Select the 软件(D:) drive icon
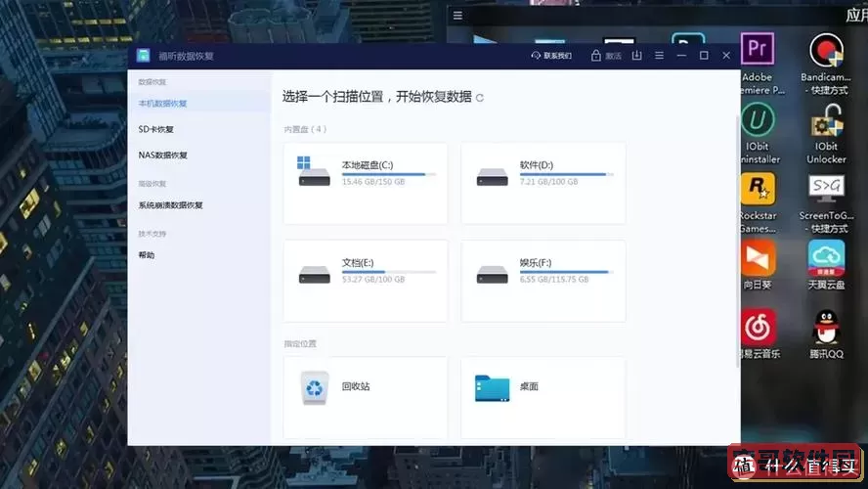The image size is (868, 489). pyautogui.click(x=493, y=176)
